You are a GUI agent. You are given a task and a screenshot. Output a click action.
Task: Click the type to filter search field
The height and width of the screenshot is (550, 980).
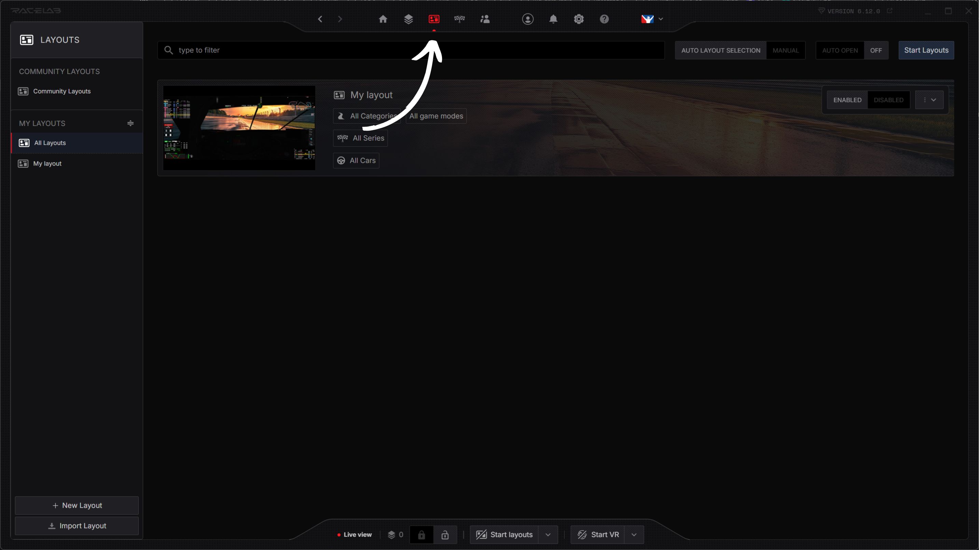click(x=411, y=50)
